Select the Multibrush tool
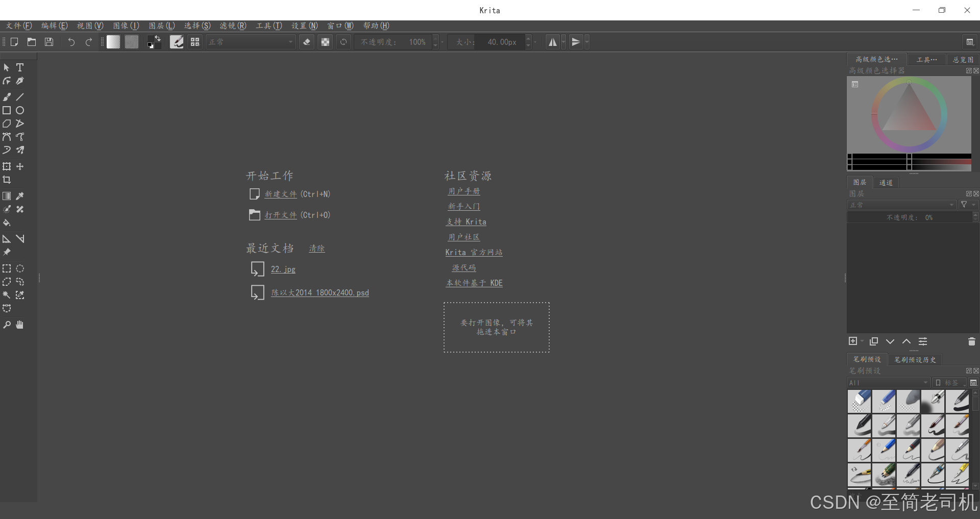 (x=20, y=150)
